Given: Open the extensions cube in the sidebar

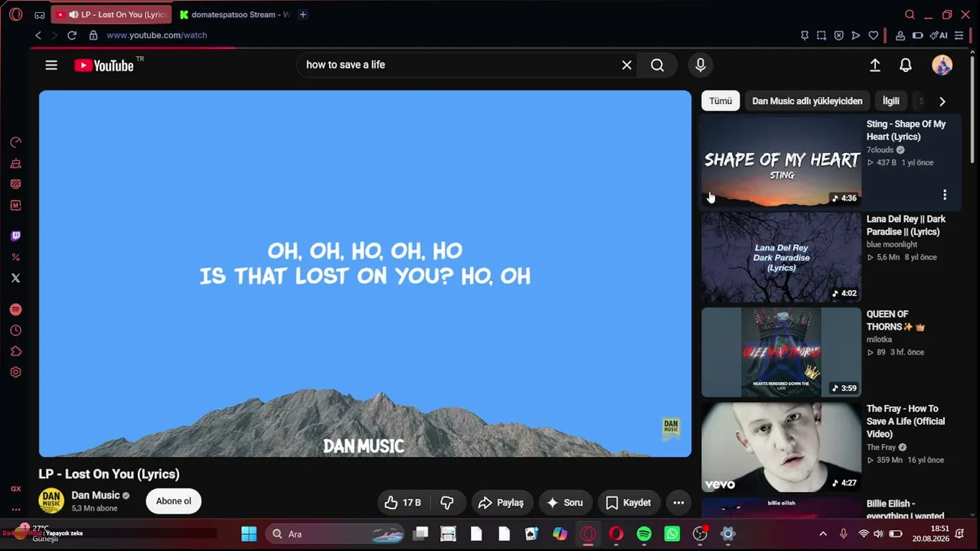Looking at the screenshot, I should point(15,351).
